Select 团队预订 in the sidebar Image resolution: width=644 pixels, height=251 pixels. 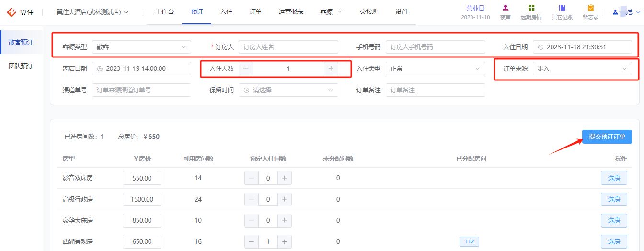click(21, 66)
